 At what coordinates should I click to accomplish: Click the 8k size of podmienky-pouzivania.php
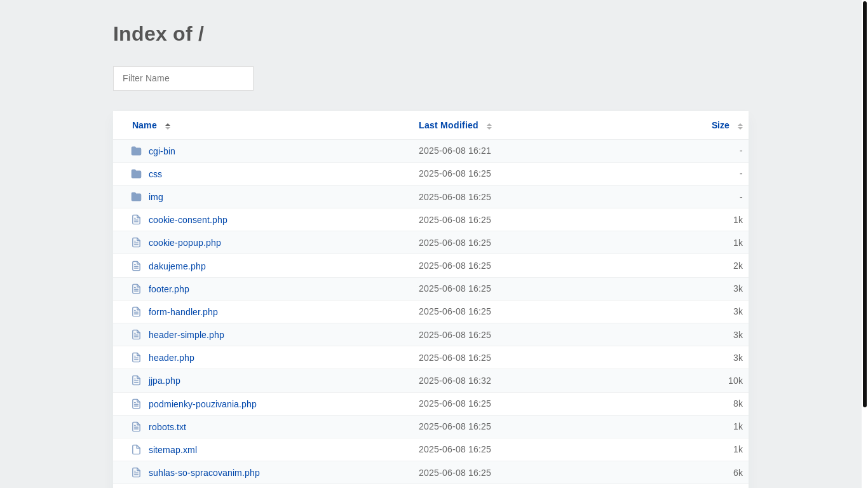738,403
